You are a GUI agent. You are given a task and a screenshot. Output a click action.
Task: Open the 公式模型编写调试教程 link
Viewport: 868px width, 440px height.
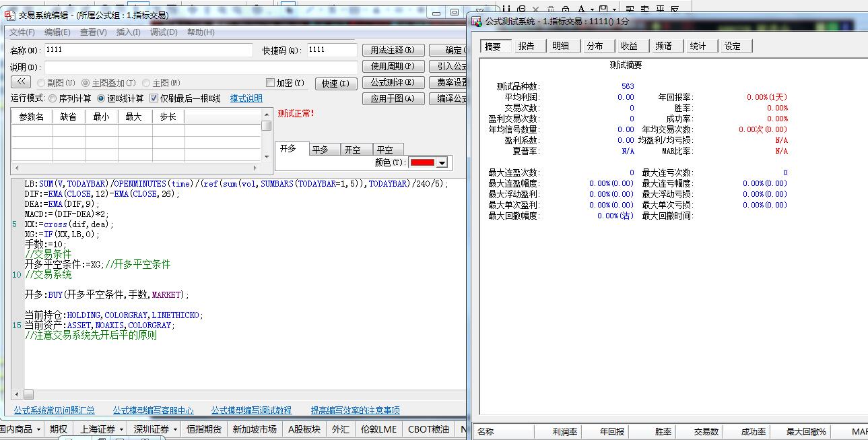(x=251, y=410)
